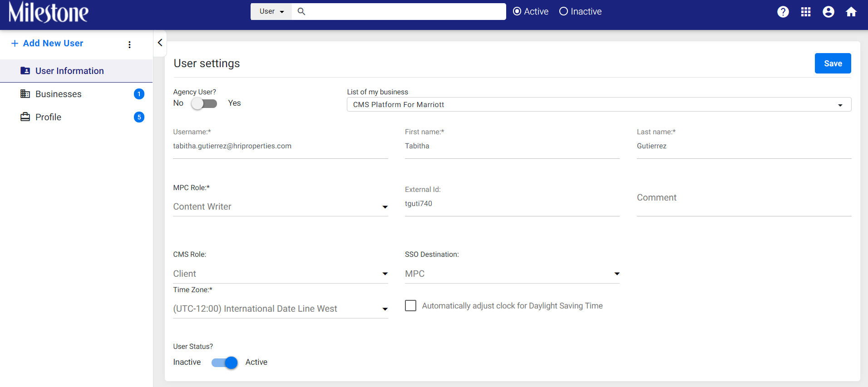Open the SSO Destination dropdown
Viewport: 868px width, 387px height.
[x=512, y=274]
